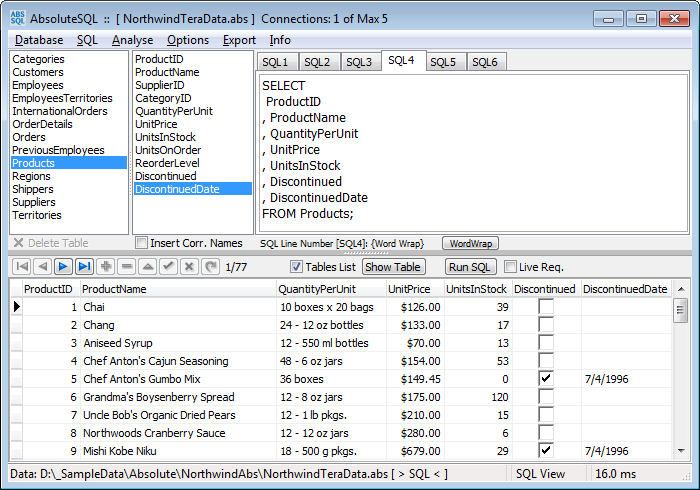Switch to the SQL3 tab
Image resolution: width=700 pixels, height=490 pixels.
click(359, 62)
